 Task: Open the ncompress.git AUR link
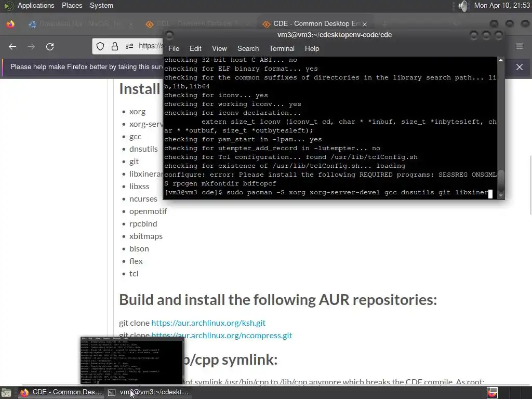coord(221,335)
